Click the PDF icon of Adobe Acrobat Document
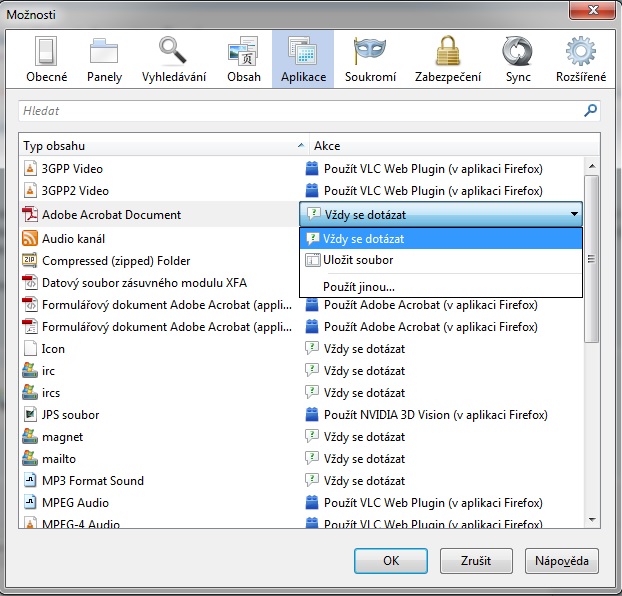 pos(30,214)
